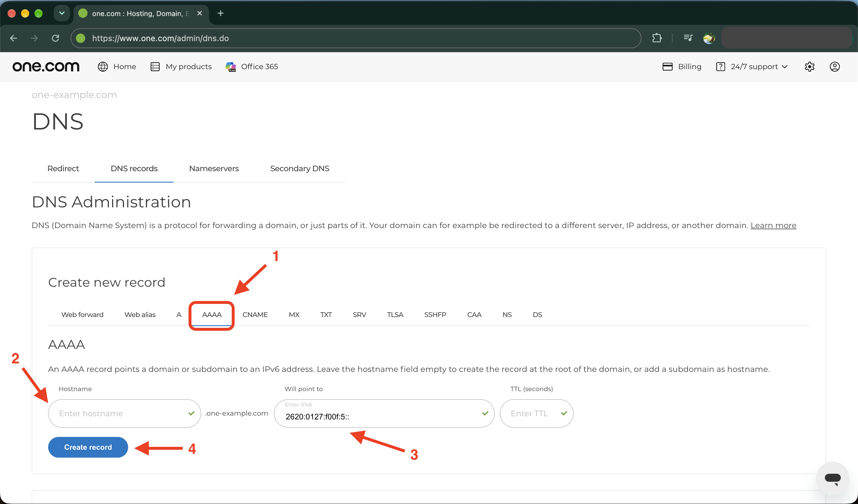Close the one.com browser tab

point(200,13)
